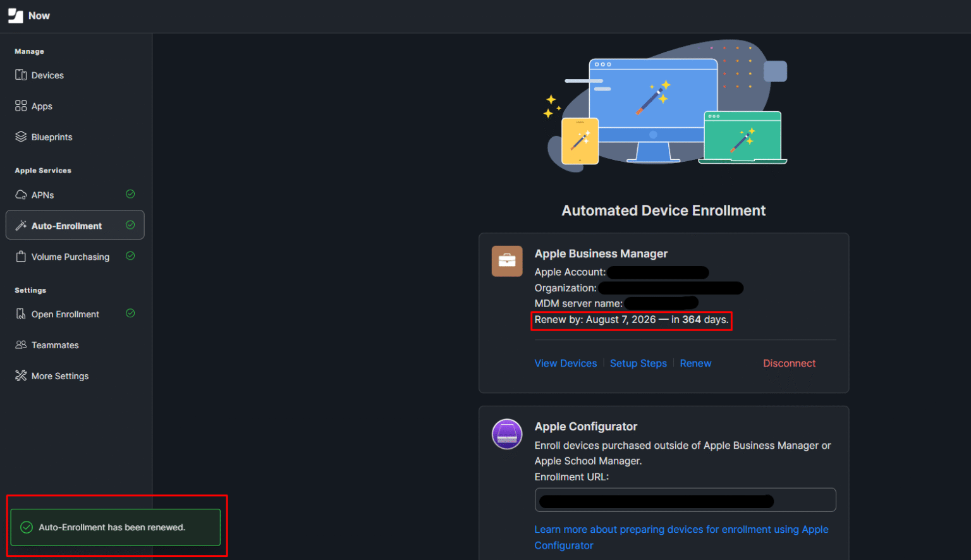This screenshot has height=560, width=971.
Task: Click the Blueprints stacked-layers icon
Action: [x=20, y=137]
